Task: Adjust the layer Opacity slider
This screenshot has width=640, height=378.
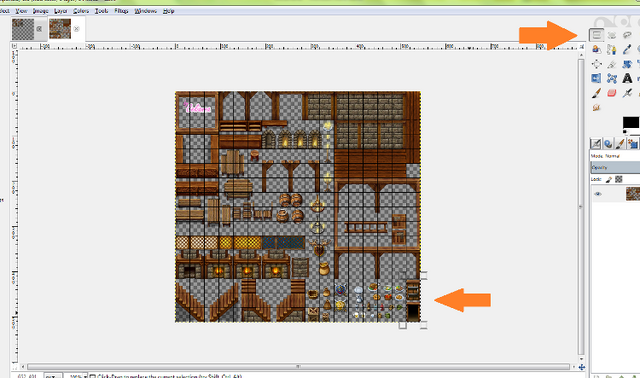Action: (615, 167)
